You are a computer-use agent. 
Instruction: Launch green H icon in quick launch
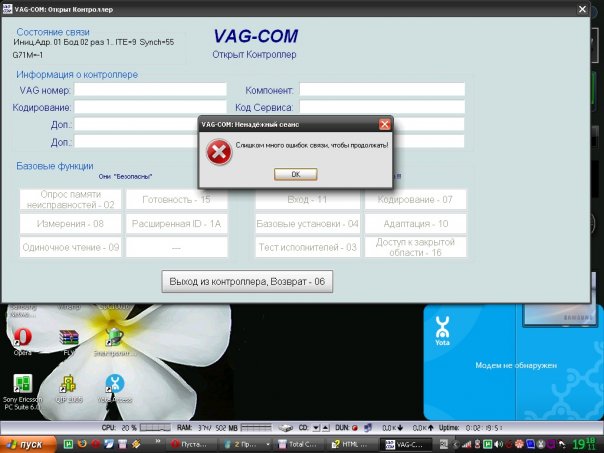[x=68, y=444]
